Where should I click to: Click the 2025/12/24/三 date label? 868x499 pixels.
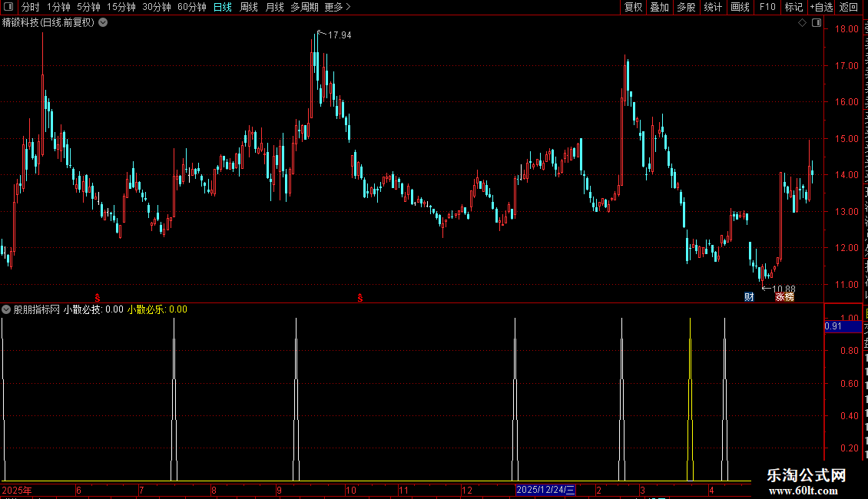(546, 490)
